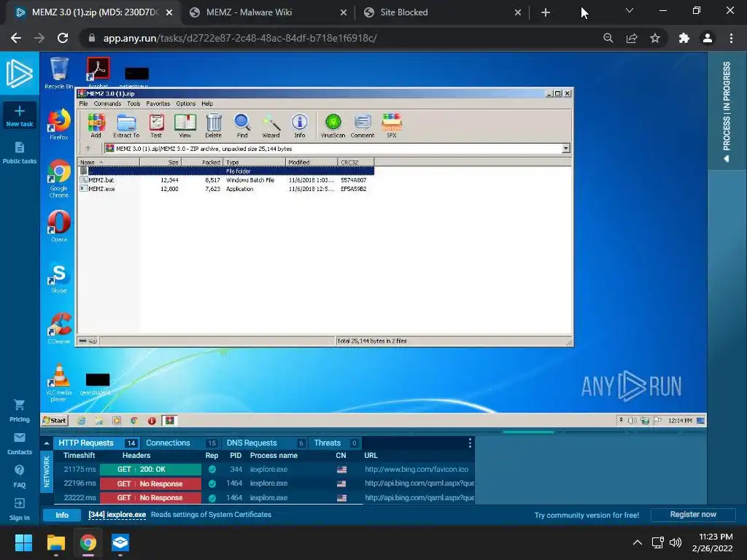Open File Explorer from Windows taskbar
747x560 pixels.
click(x=56, y=542)
